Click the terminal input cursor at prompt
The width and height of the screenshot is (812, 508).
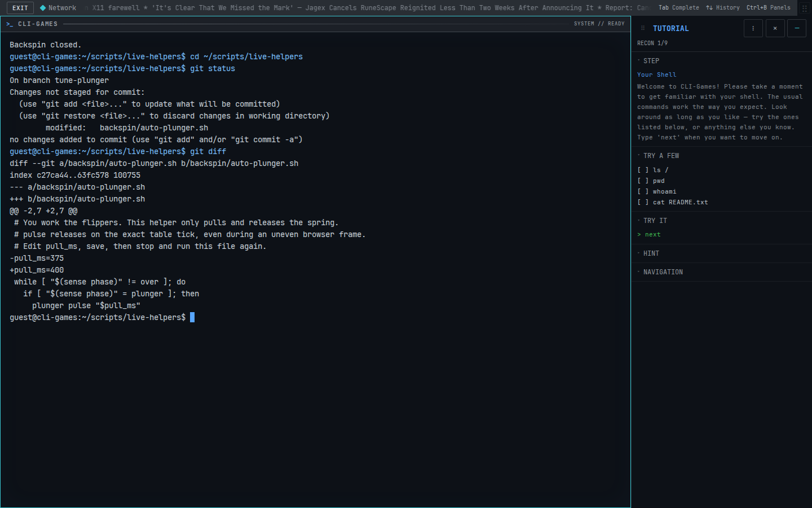coord(192,318)
